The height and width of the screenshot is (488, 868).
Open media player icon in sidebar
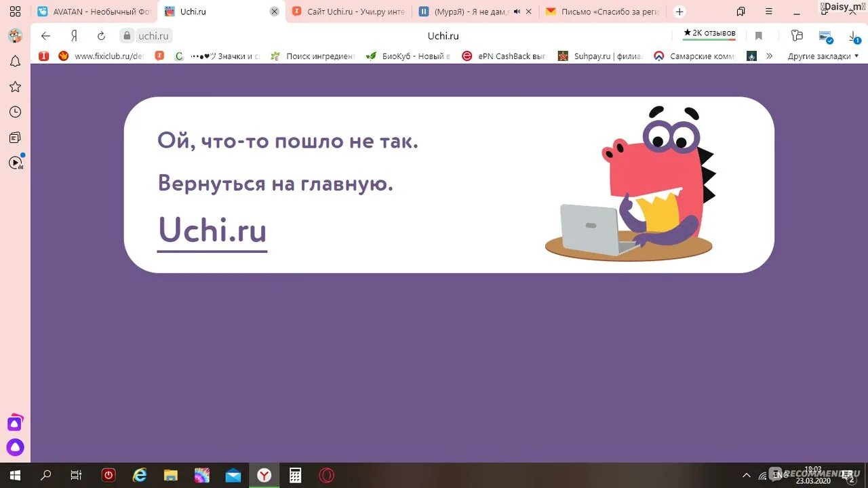tap(16, 163)
